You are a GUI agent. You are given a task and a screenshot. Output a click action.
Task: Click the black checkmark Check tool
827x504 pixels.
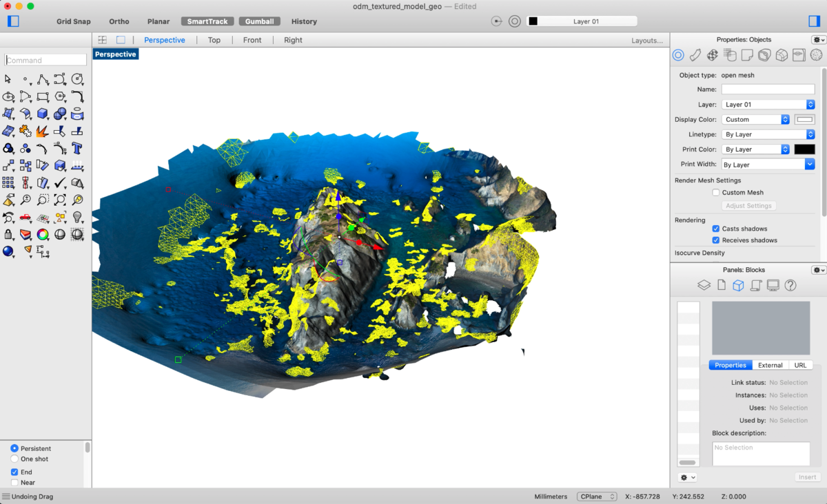click(x=60, y=182)
